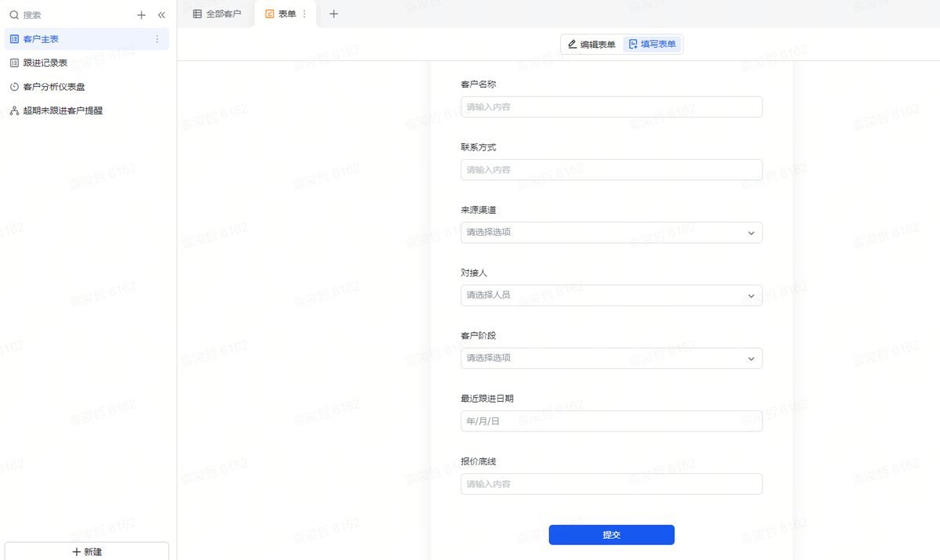Screen dimensions: 940x560
Task: Click the pencil icon of 编辑表单
Action: pos(573,44)
